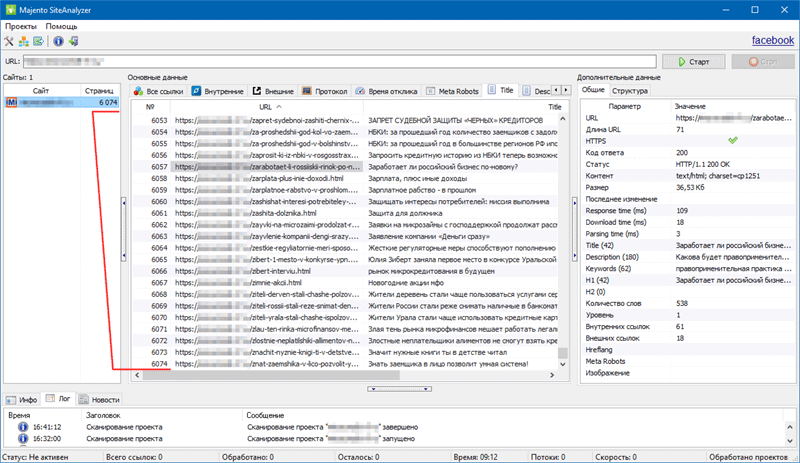The image size is (800, 463).
Task: Click the exit door toolbar icon
Action: [x=73, y=41]
